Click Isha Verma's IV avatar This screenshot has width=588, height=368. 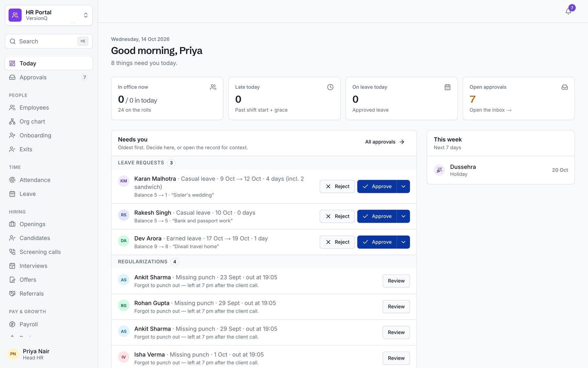(123, 357)
